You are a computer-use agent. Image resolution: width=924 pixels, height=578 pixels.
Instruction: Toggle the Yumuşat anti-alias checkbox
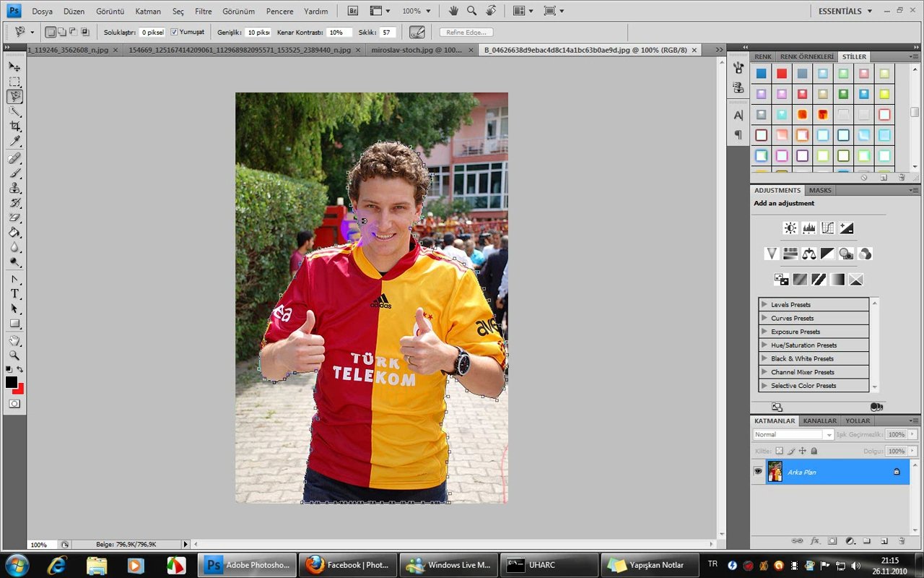pos(174,32)
